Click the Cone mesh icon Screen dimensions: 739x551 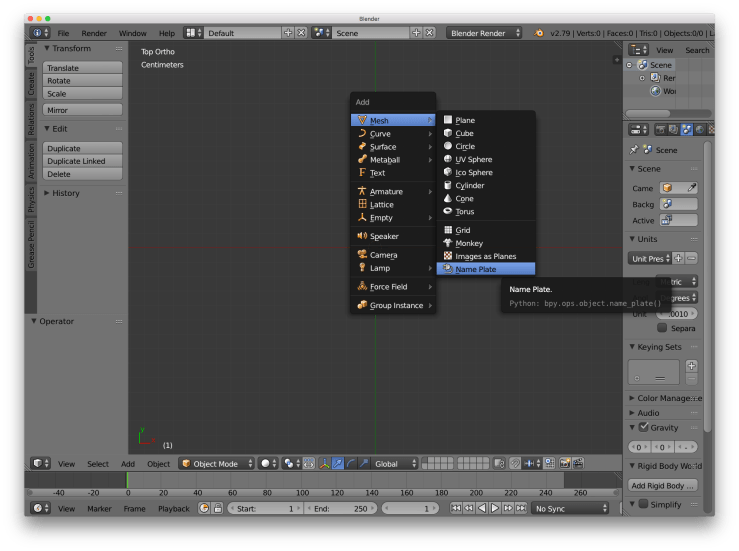(x=448, y=198)
